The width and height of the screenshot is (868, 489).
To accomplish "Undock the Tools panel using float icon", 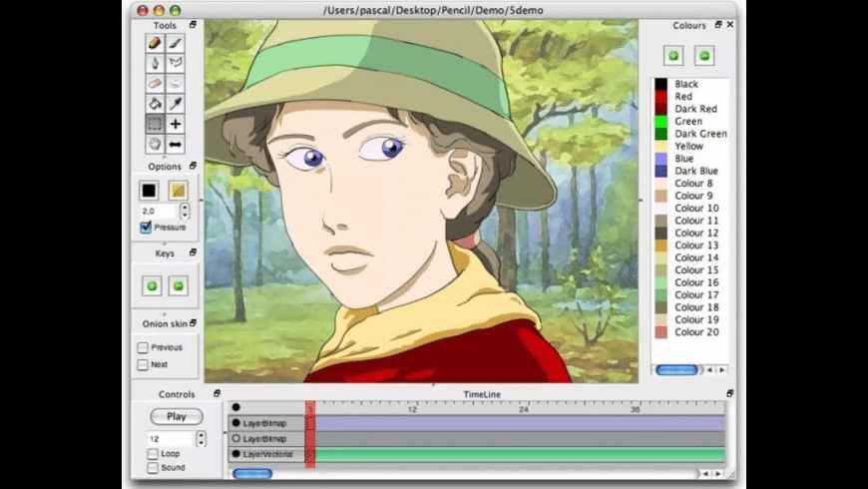I will 193,25.
